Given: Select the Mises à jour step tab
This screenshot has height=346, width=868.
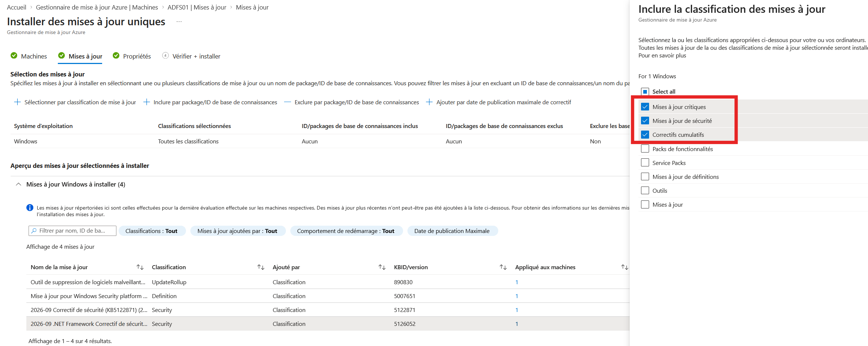Looking at the screenshot, I should click(x=80, y=56).
